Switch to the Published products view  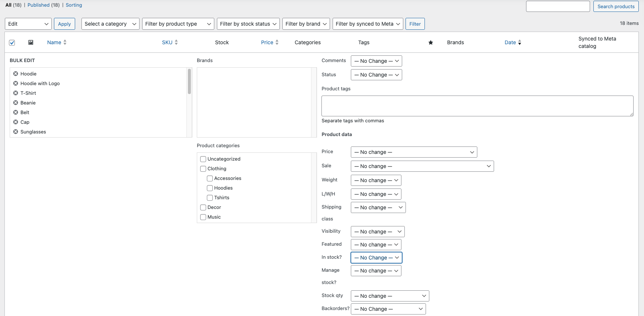(38, 5)
